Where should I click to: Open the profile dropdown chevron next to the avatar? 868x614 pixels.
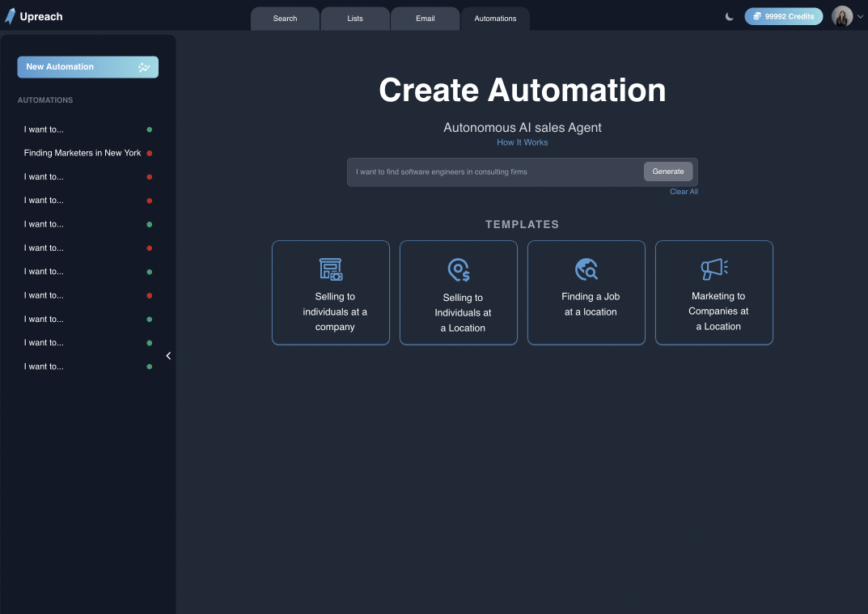point(861,16)
